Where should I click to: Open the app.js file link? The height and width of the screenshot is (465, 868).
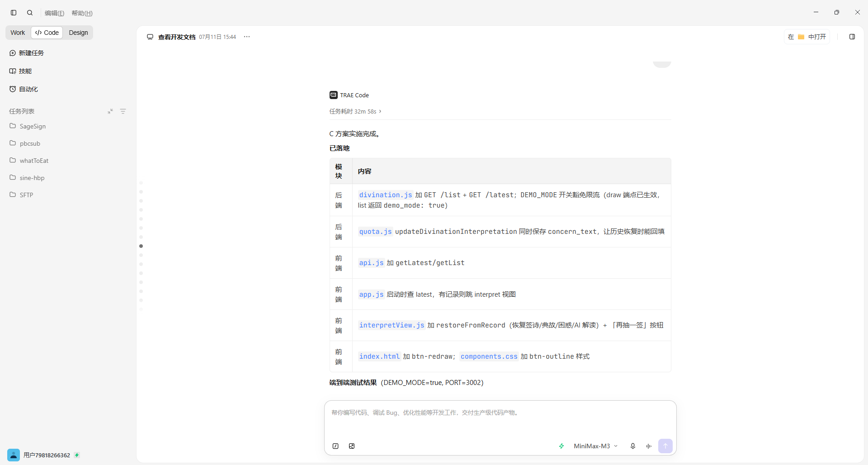(x=371, y=294)
